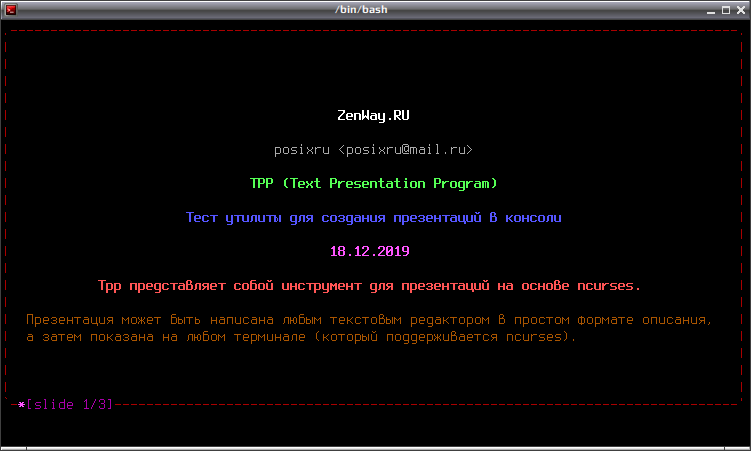Click the author name posixru

(302, 150)
